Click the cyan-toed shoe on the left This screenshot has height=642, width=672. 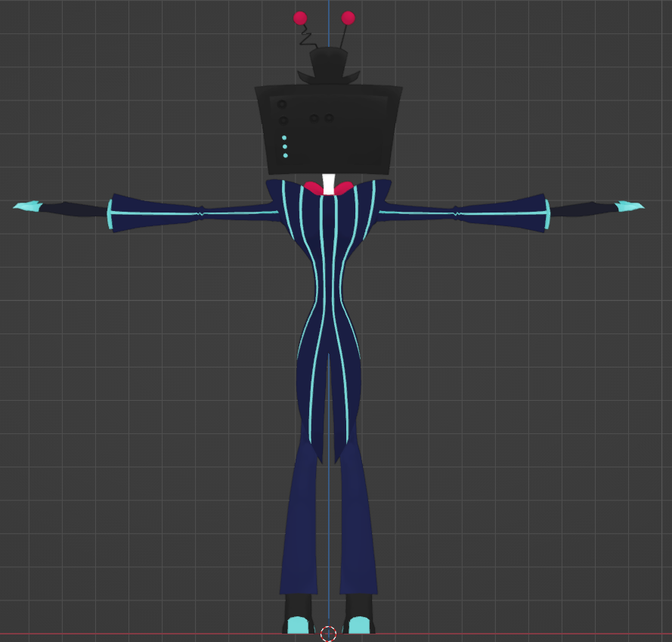(299, 625)
